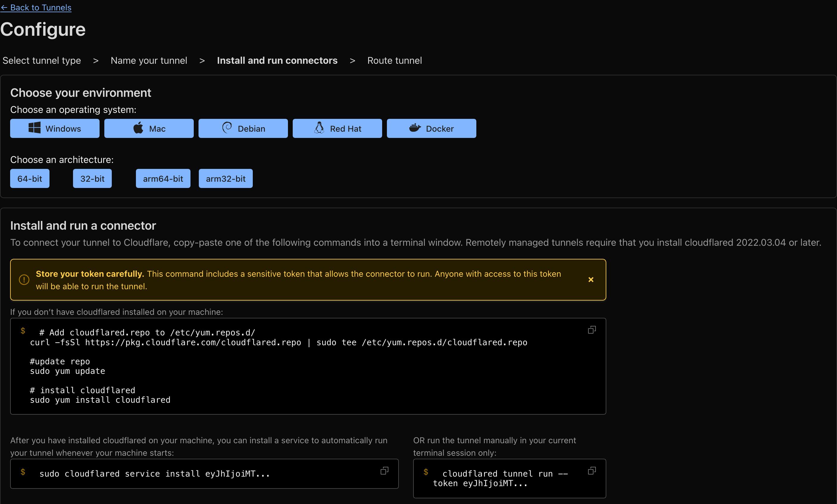The width and height of the screenshot is (837, 504).
Task: Go to the Select tunnel type step
Action: pyautogui.click(x=41, y=60)
